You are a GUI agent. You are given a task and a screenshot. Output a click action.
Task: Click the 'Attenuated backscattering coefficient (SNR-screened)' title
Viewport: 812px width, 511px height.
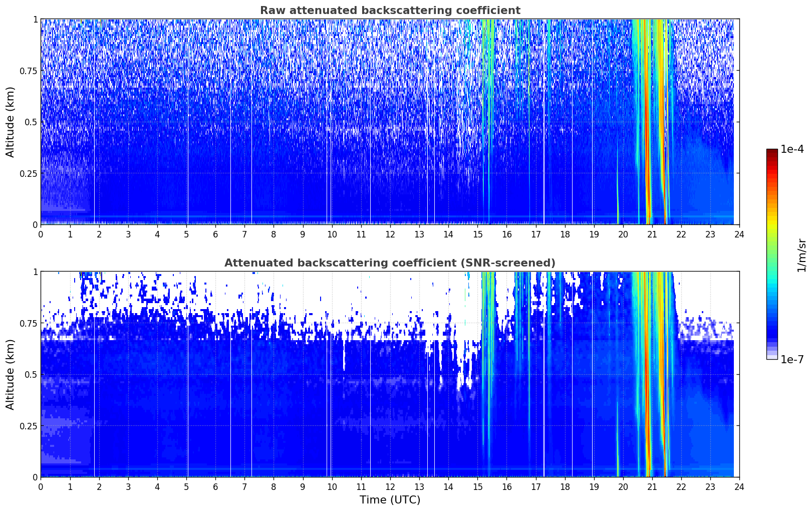(x=390, y=263)
